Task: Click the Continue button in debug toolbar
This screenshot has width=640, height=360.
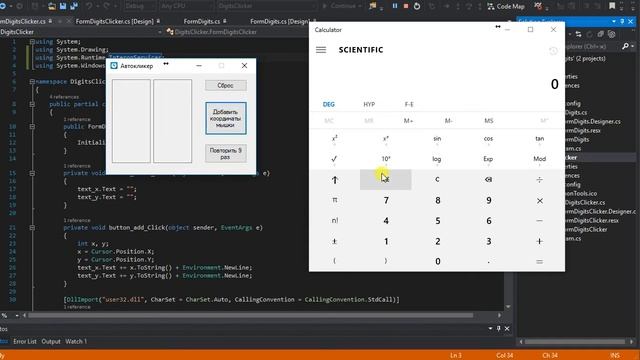Action: [x=341, y=6]
